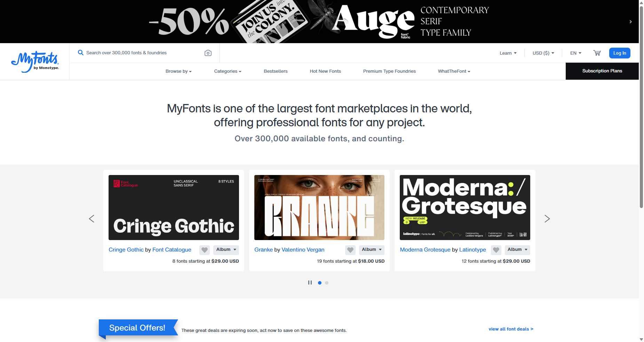Click the Auge -50% promo banner
This screenshot has height=342, width=644.
(319, 22)
